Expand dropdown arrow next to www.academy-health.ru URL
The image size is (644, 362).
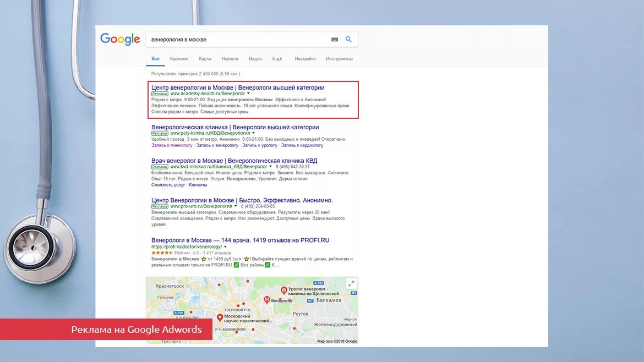[248, 94]
